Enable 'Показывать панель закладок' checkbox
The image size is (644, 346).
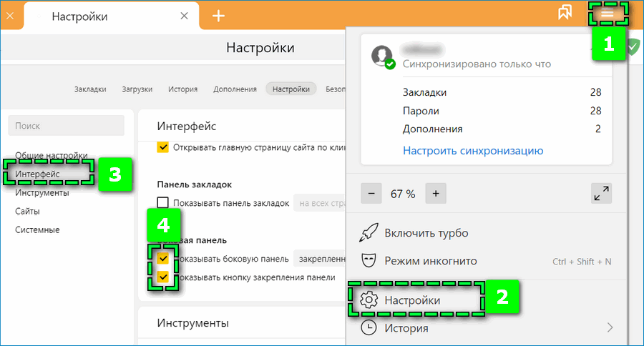(x=163, y=202)
